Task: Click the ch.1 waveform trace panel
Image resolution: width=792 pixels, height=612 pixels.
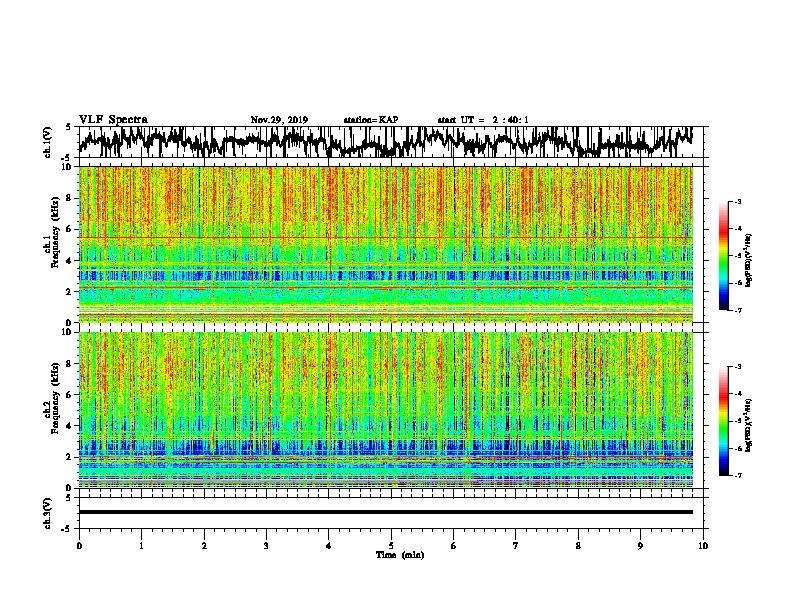Action: click(390, 142)
